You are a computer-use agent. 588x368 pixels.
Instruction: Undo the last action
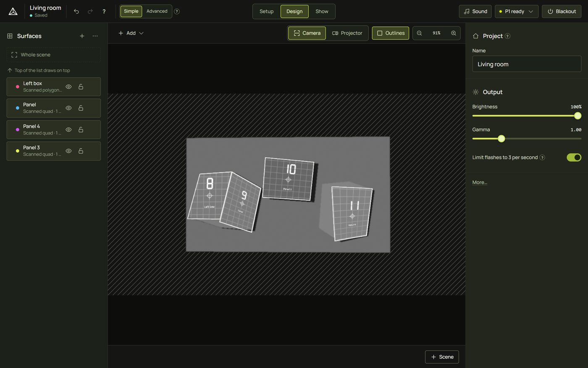pyautogui.click(x=76, y=11)
